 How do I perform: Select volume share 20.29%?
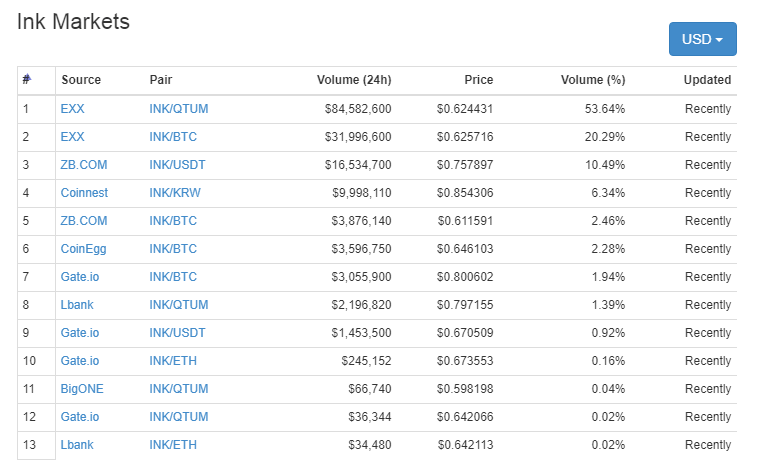click(605, 137)
